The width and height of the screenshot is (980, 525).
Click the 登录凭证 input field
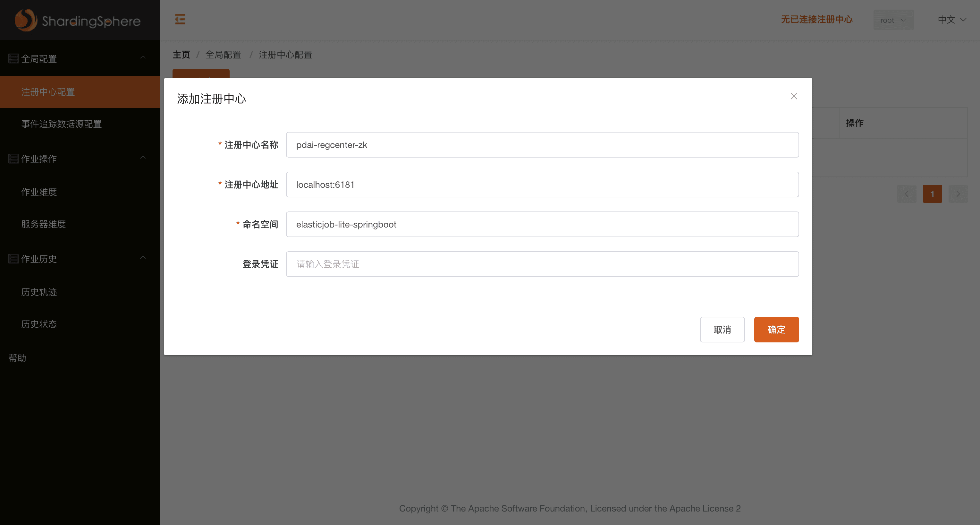tap(542, 264)
